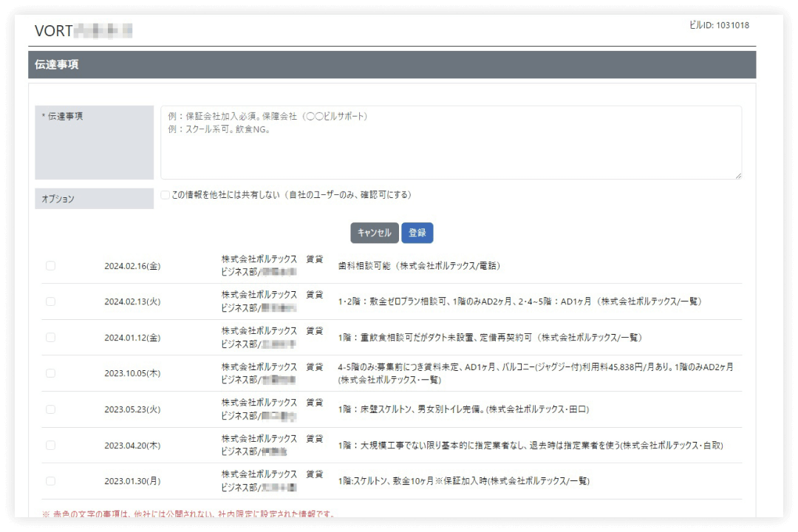
Task: Select the date text 2023.05.23(火)
Action: (132, 409)
